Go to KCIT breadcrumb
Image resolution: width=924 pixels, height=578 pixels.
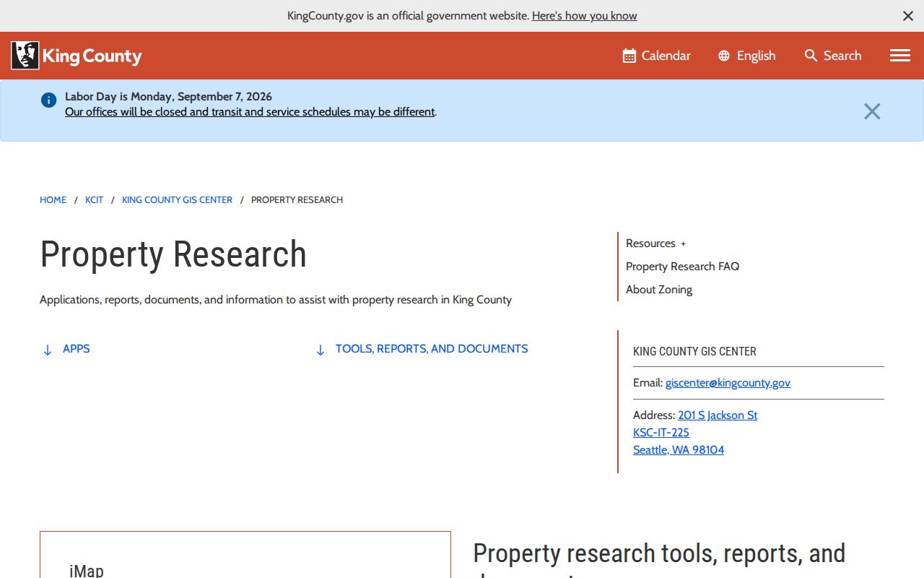tap(94, 200)
